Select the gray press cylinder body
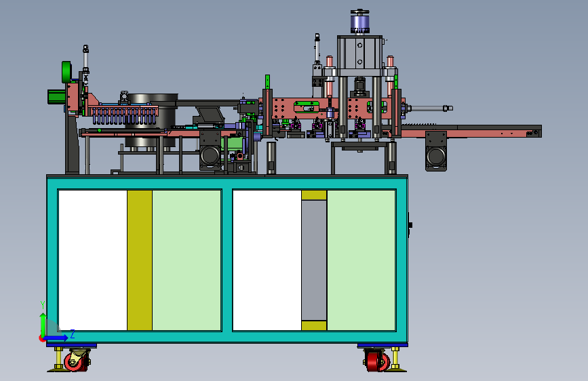 coord(359,52)
